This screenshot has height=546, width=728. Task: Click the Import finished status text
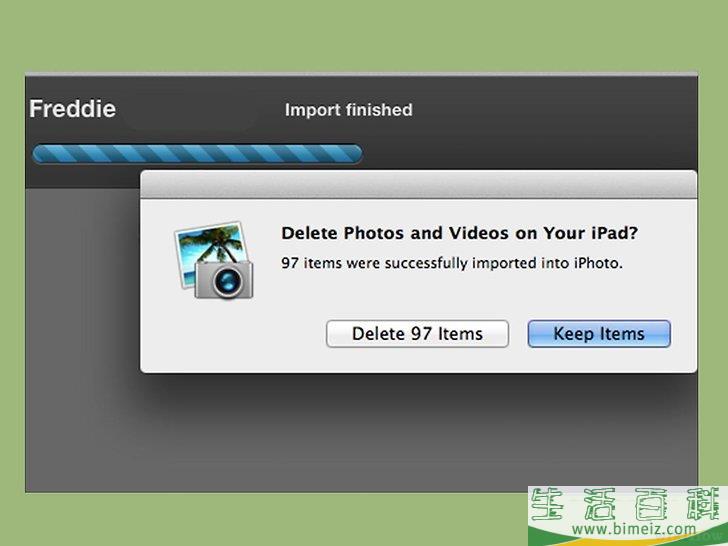349,110
